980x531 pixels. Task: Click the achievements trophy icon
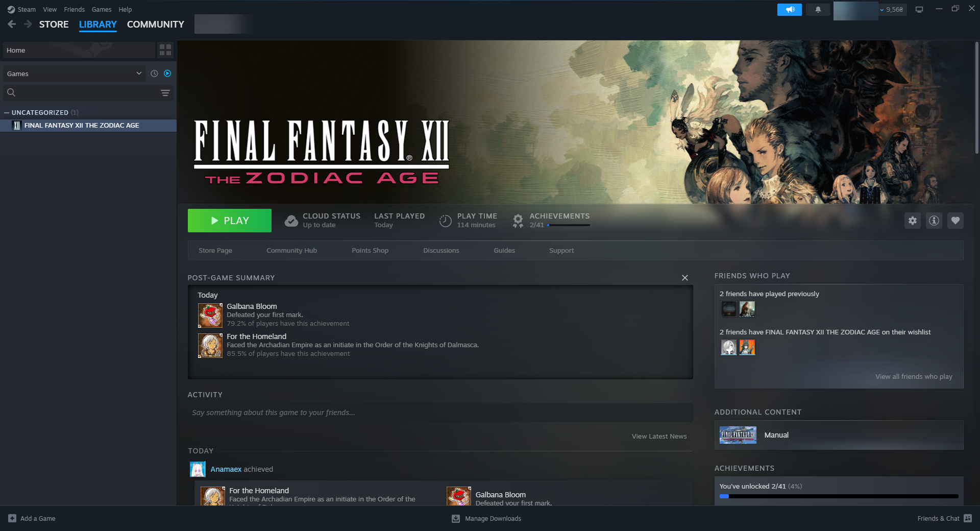pyautogui.click(x=518, y=221)
